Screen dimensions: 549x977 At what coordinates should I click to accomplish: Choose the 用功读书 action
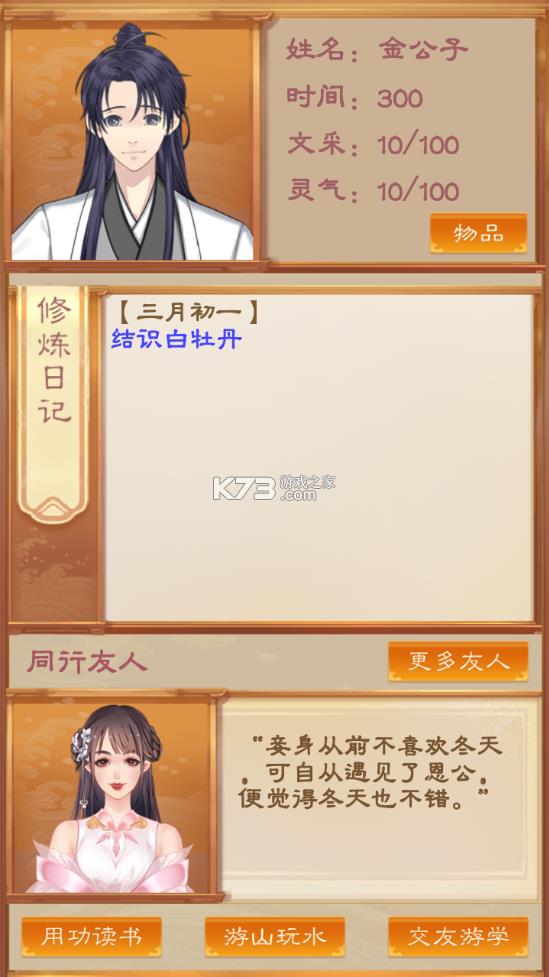pos(92,936)
